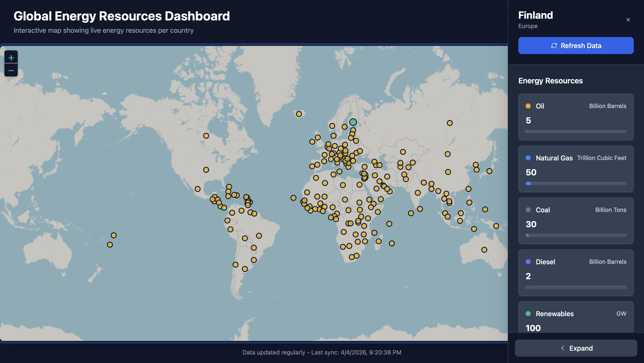Click the Madagascar map marker
Screen dimensions: 644x363
tap(378, 241)
